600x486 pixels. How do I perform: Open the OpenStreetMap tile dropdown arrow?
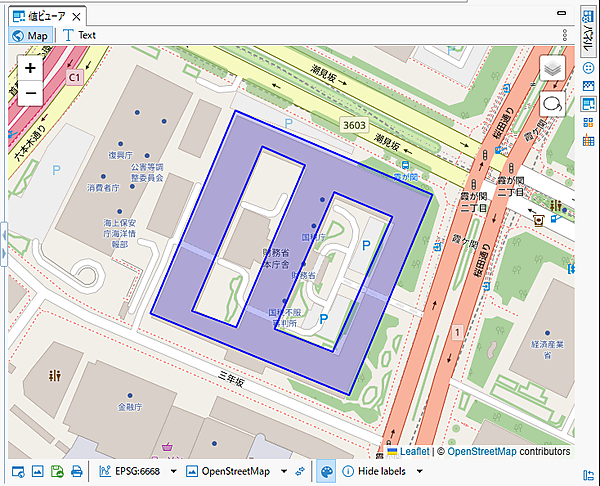pos(284,471)
